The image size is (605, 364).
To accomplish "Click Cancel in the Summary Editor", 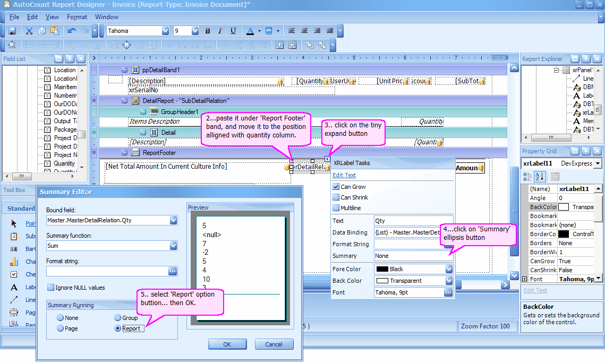I will pos(274,344).
